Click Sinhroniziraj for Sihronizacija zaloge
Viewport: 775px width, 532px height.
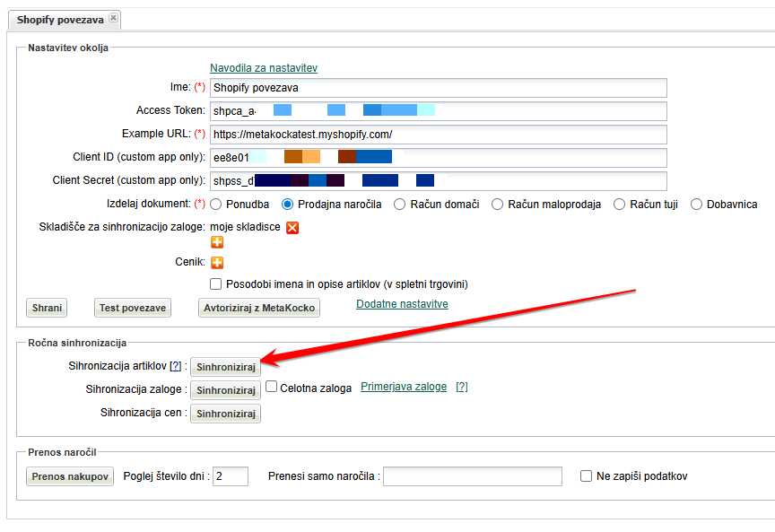[x=226, y=390]
